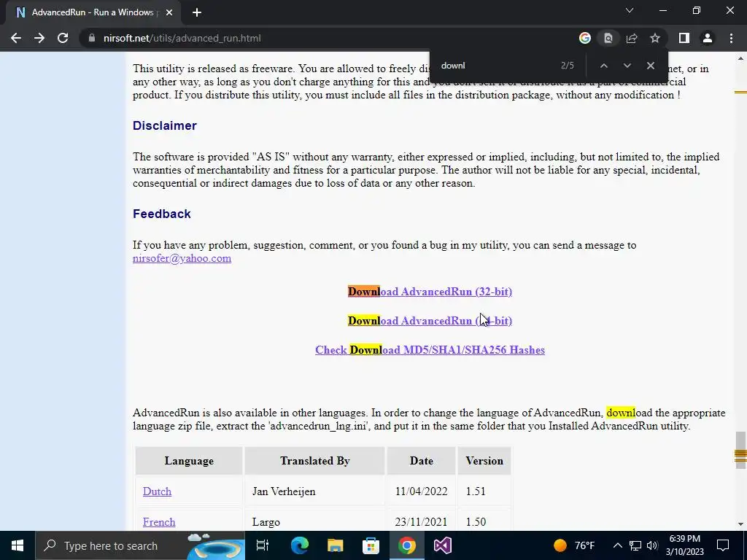Select the AdvancedRun tab
The height and width of the screenshot is (560, 747).
pos(93,12)
